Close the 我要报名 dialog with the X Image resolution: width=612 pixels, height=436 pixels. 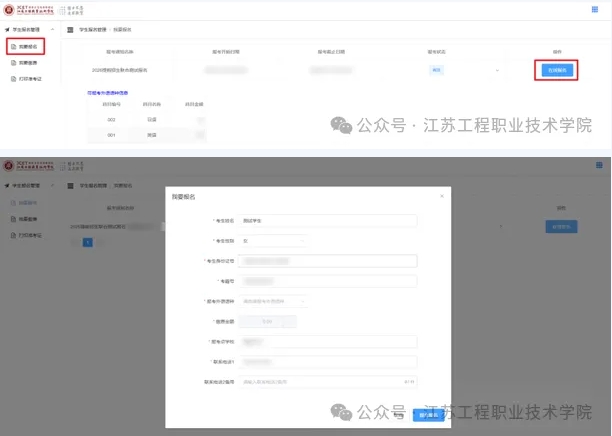(x=442, y=196)
